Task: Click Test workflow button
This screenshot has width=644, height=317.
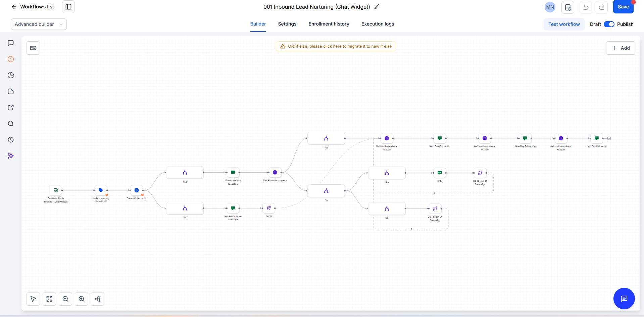Action: tap(564, 24)
